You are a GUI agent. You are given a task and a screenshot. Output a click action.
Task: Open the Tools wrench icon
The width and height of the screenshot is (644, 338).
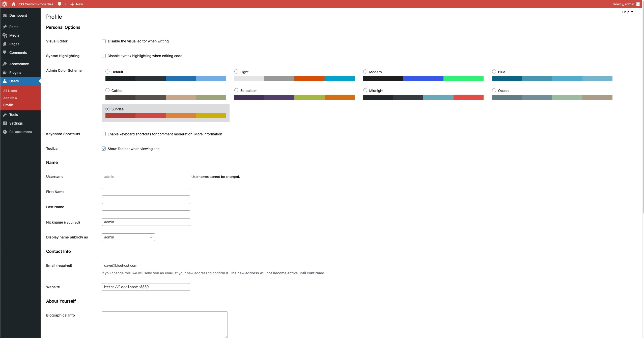pos(5,114)
